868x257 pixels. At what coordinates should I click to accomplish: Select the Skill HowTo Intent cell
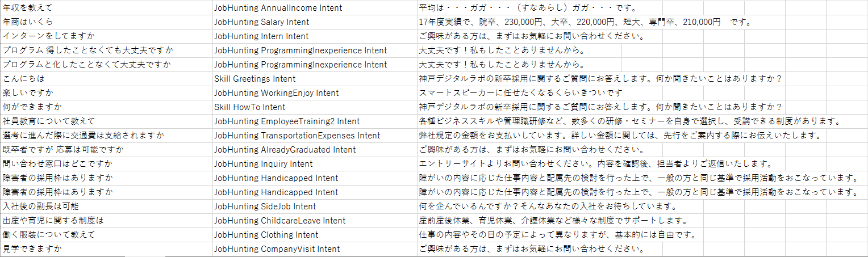coord(315,107)
